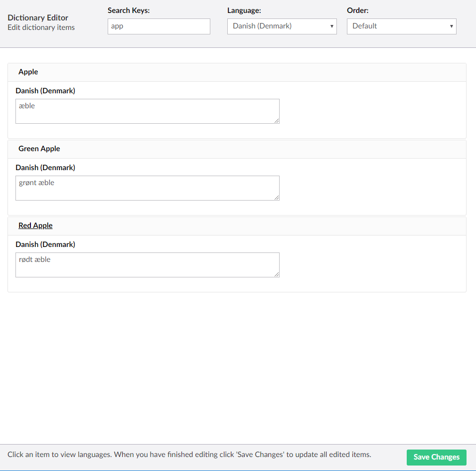Edit the grønt æble translation text area
This screenshot has height=471, width=476.
pyautogui.click(x=147, y=188)
